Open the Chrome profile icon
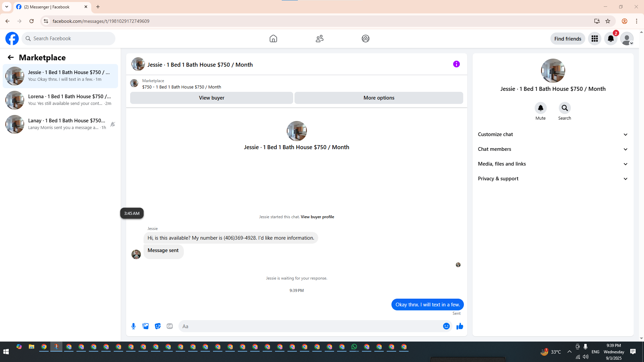 coord(625,21)
